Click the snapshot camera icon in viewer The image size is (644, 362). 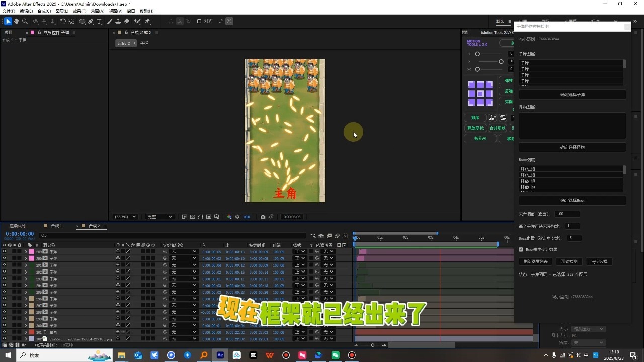point(263,217)
